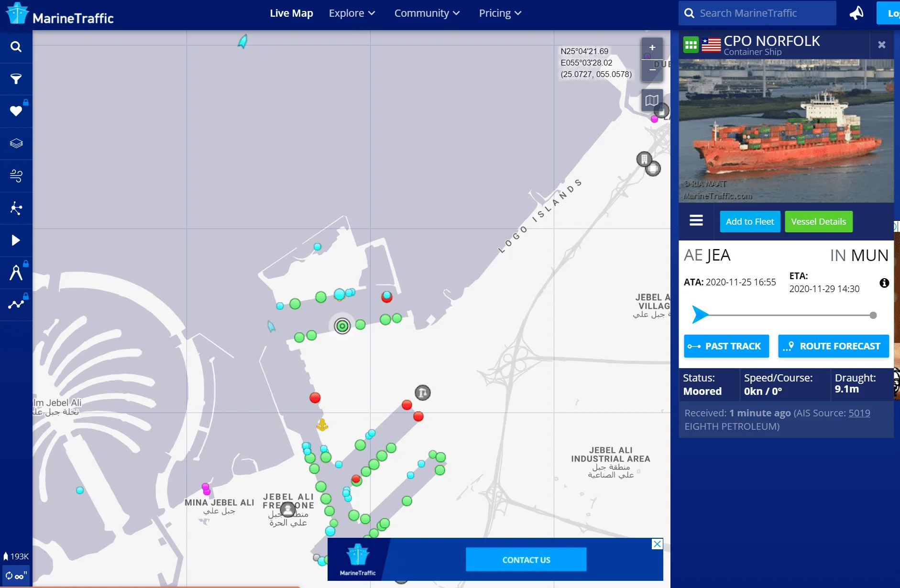
Task: Show the vessel PAST TRACK
Action: [726, 346]
